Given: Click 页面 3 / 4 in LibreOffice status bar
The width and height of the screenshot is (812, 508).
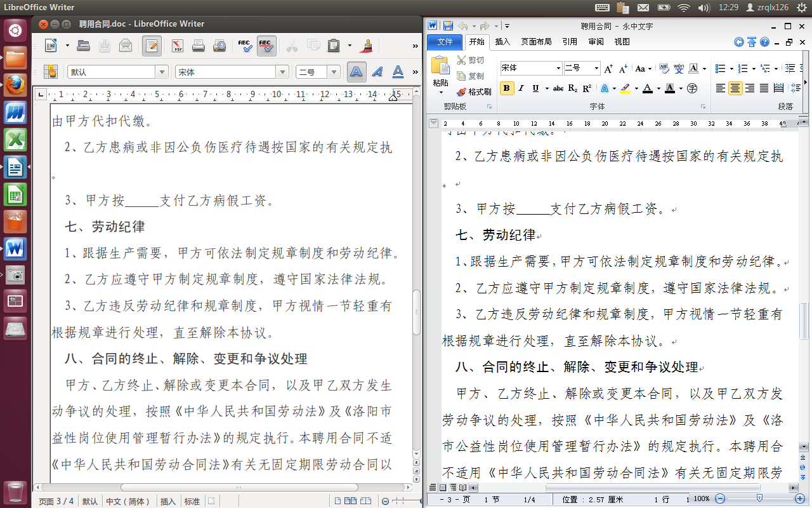Looking at the screenshot, I should pyautogui.click(x=56, y=501).
